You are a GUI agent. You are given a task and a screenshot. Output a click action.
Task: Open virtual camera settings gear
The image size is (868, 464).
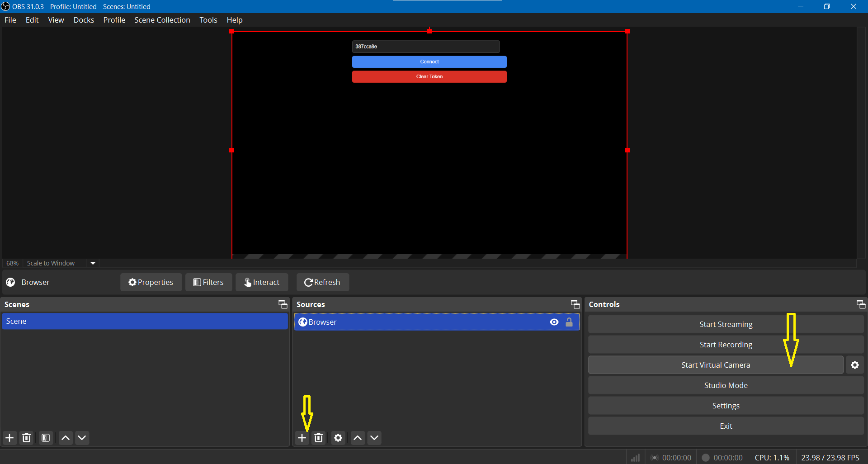click(x=855, y=365)
